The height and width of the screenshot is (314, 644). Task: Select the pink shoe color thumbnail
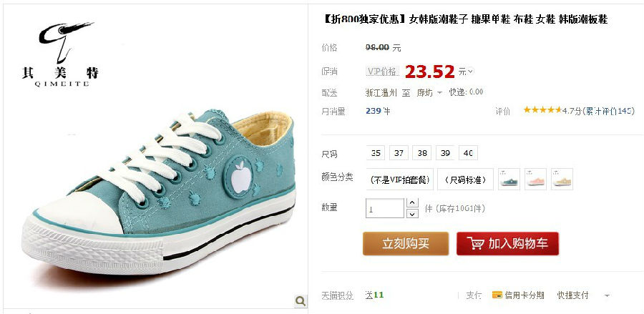pyautogui.click(x=535, y=180)
